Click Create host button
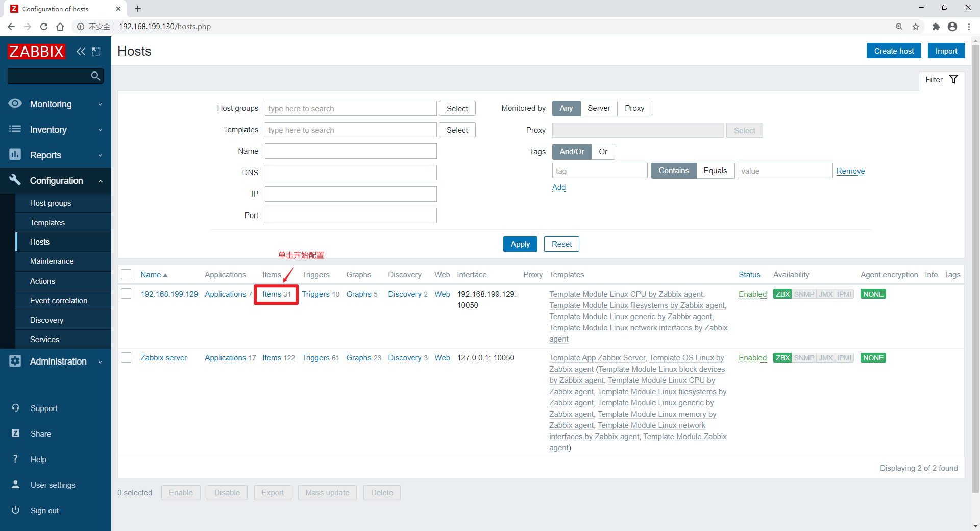This screenshot has height=531, width=980. pyautogui.click(x=894, y=51)
